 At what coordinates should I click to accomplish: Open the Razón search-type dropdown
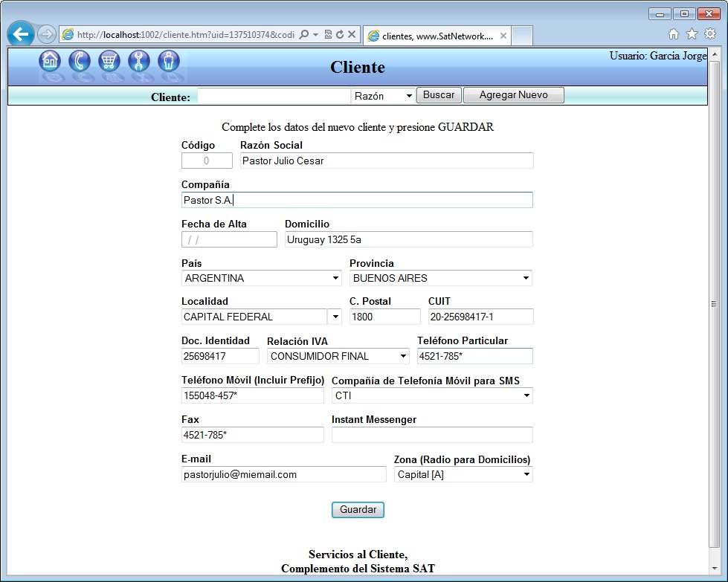[383, 96]
